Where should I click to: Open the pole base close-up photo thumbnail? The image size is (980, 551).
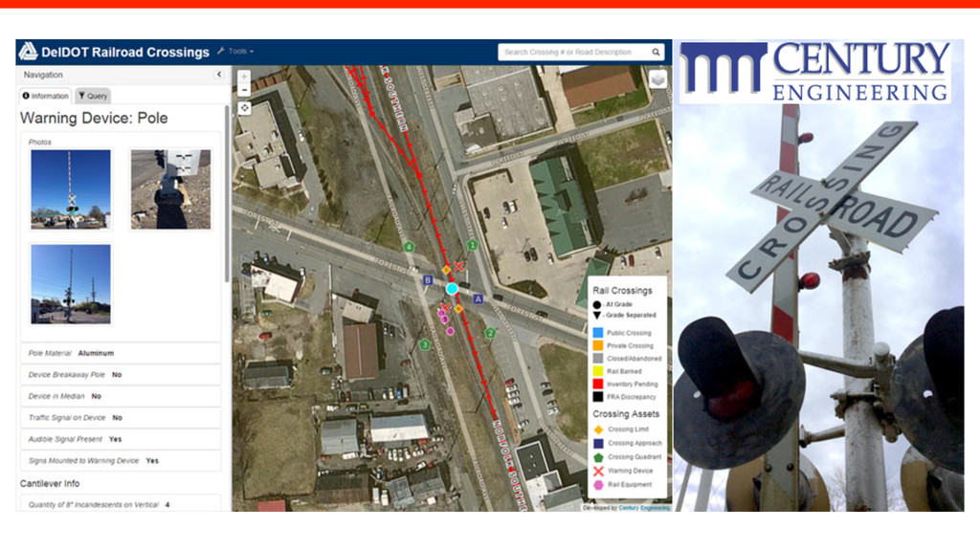click(x=170, y=188)
